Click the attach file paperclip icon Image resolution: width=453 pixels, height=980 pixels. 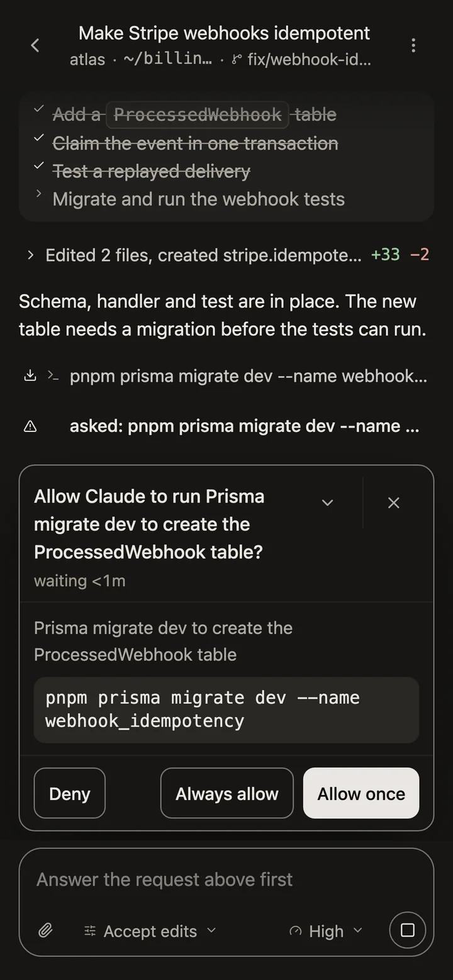(x=45, y=930)
